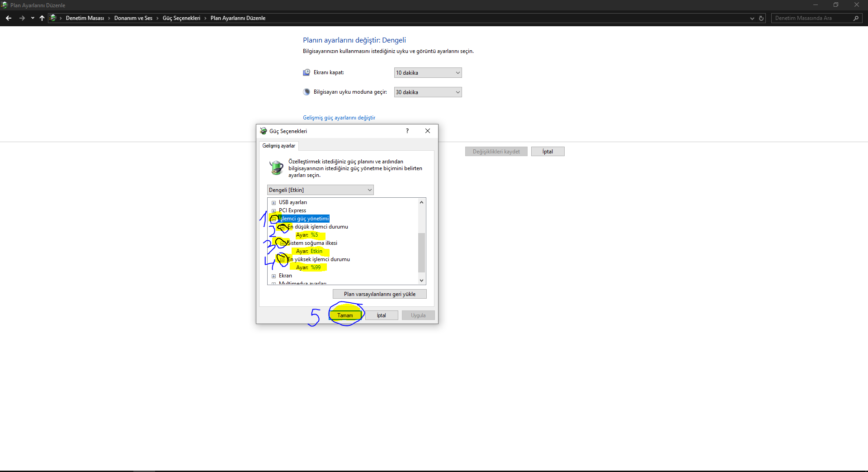Go up one level with Up arrow
This screenshot has width=868, height=472.
pyautogui.click(x=42, y=18)
